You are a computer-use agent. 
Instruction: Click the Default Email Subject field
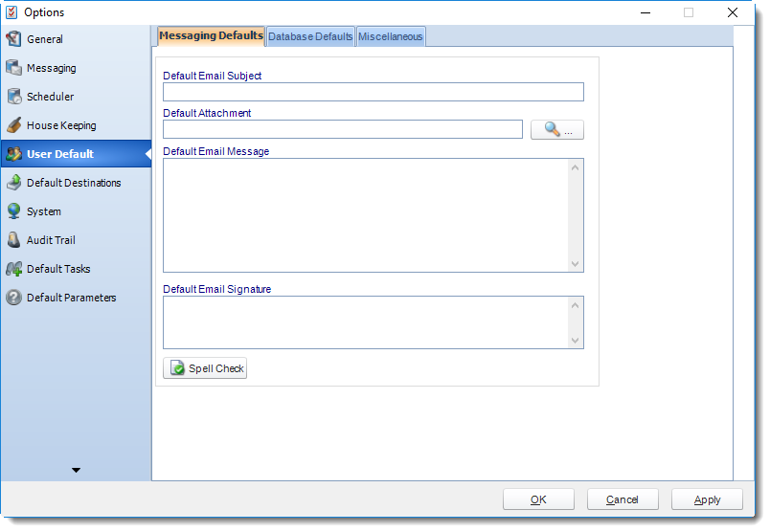(374, 92)
